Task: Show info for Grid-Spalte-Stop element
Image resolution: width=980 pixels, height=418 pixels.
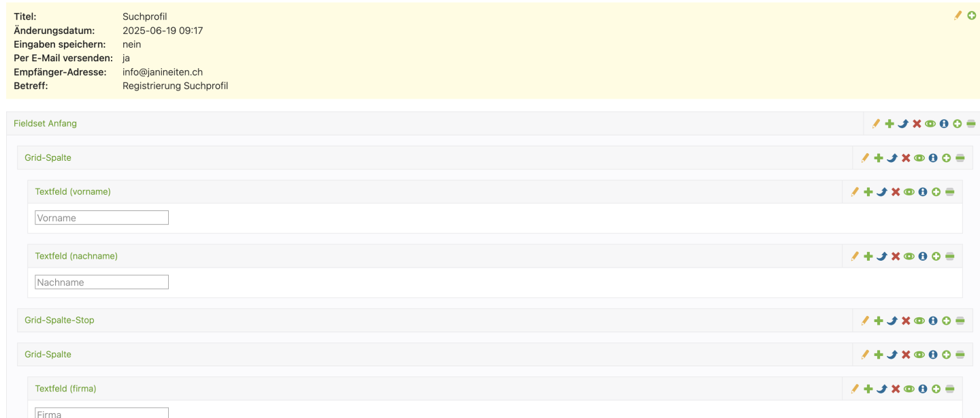Action: click(x=933, y=321)
